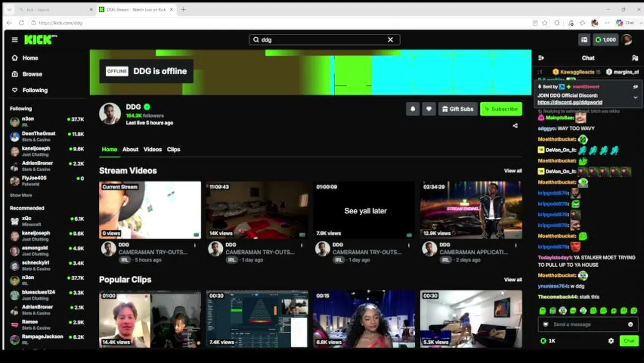This screenshot has height=363, width=644.
Task: Open chat settings gear
Action: coord(611,341)
